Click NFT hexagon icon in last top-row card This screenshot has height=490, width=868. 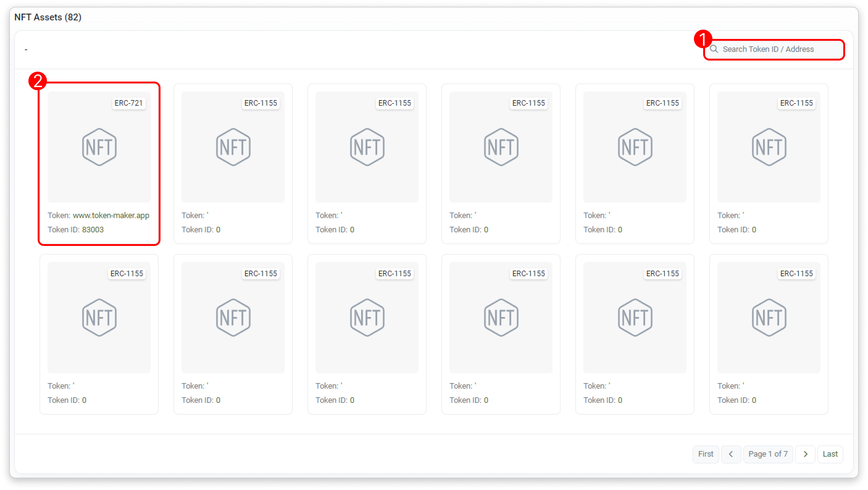769,147
